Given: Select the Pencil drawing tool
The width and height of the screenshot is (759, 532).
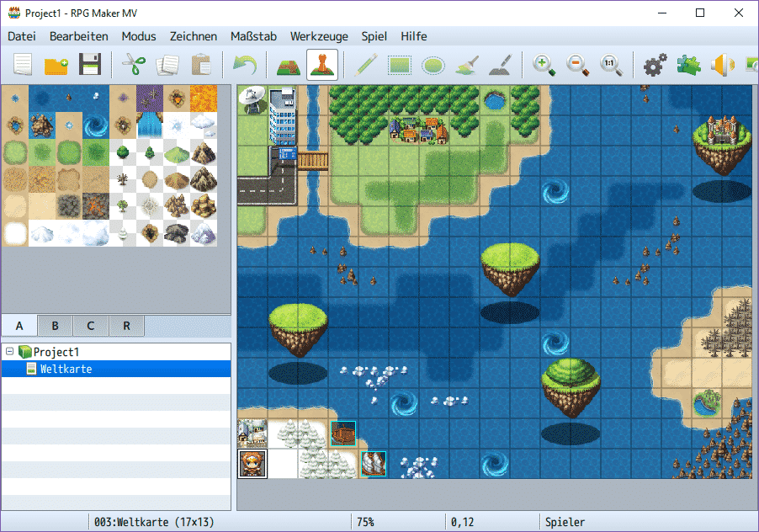Looking at the screenshot, I should [x=366, y=64].
